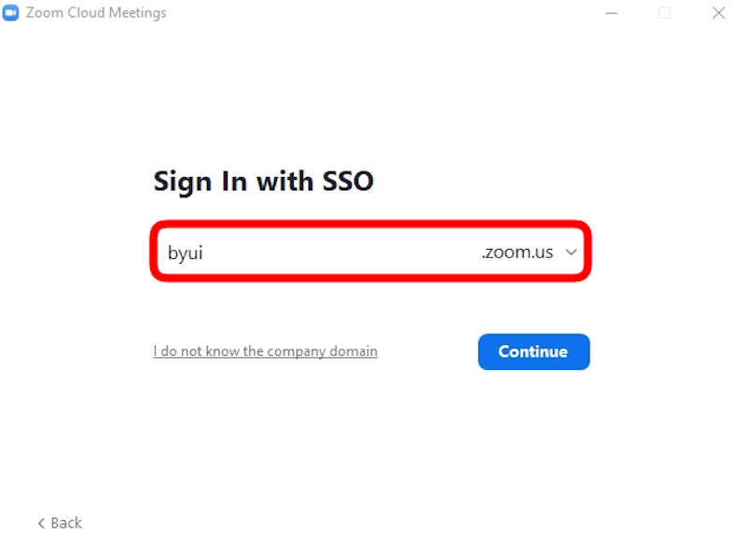Viewport: 746px width, 560px height.
Task: Click the company domain field containing byui
Action: [317, 253]
